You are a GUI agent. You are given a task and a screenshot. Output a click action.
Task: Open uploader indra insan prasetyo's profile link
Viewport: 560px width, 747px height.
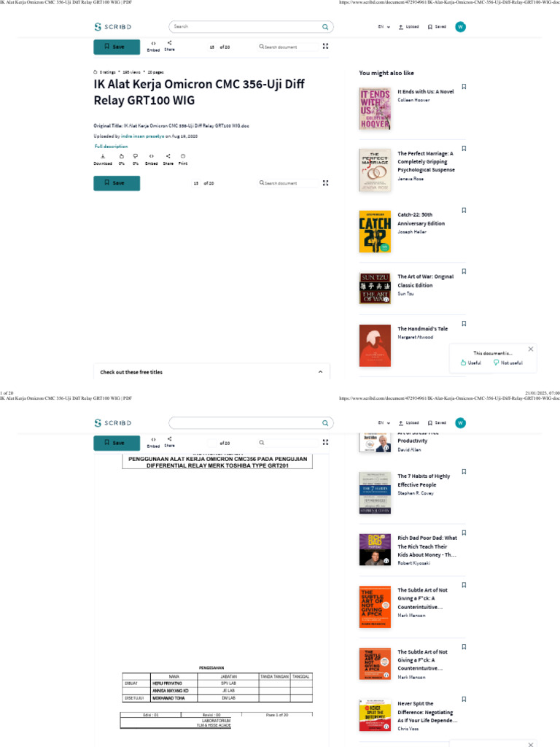[142, 136]
